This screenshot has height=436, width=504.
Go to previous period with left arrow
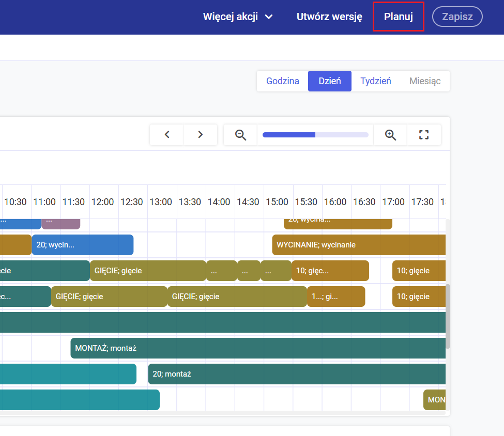pyautogui.click(x=167, y=135)
